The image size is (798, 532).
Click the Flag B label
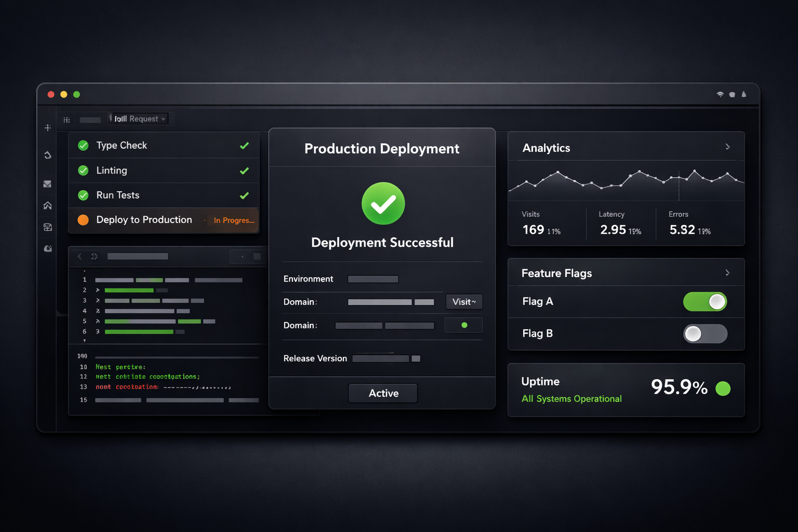(x=538, y=334)
